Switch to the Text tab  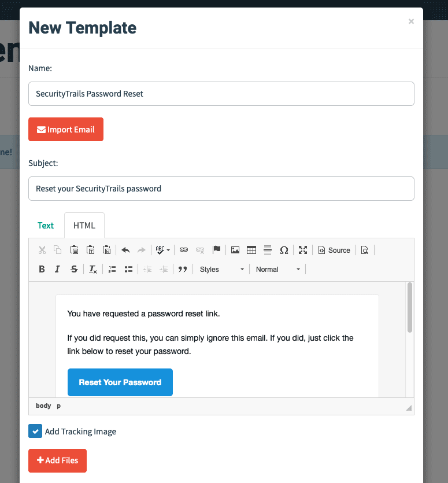tap(46, 226)
